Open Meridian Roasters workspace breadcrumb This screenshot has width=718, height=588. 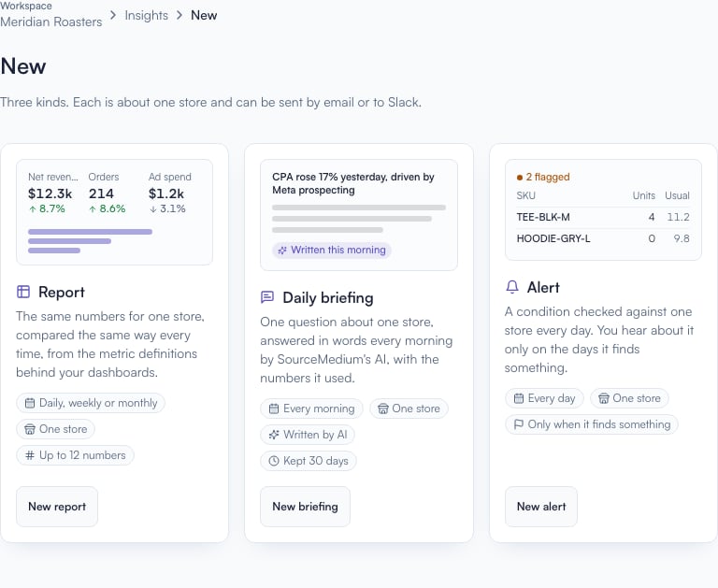pos(50,22)
